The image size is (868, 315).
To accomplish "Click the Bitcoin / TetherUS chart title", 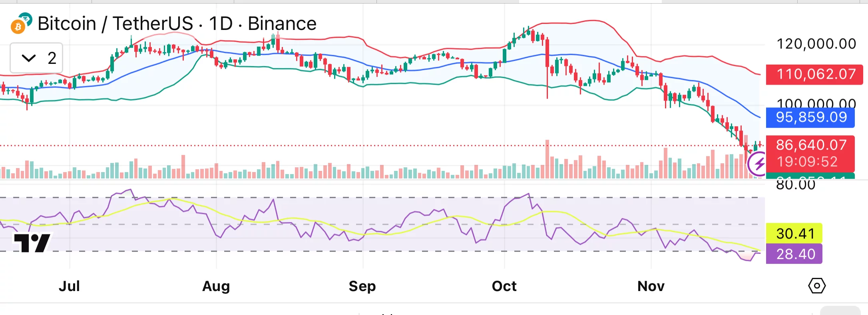I will [177, 24].
